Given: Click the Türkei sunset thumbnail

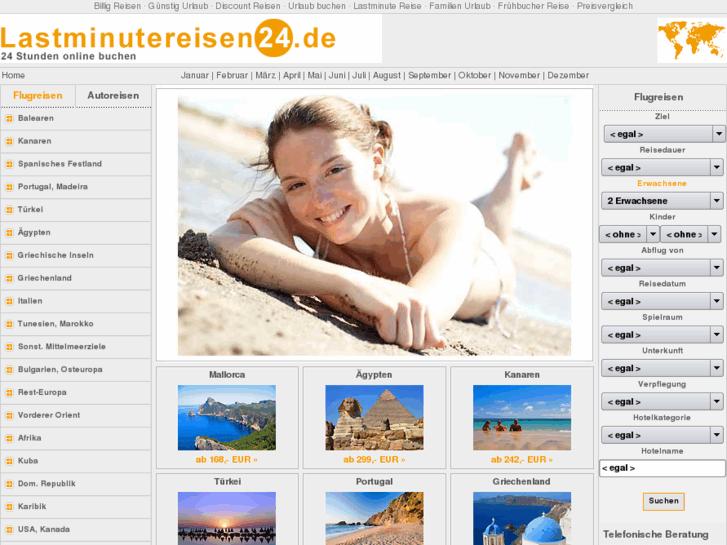Looking at the screenshot, I should [227, 518].
